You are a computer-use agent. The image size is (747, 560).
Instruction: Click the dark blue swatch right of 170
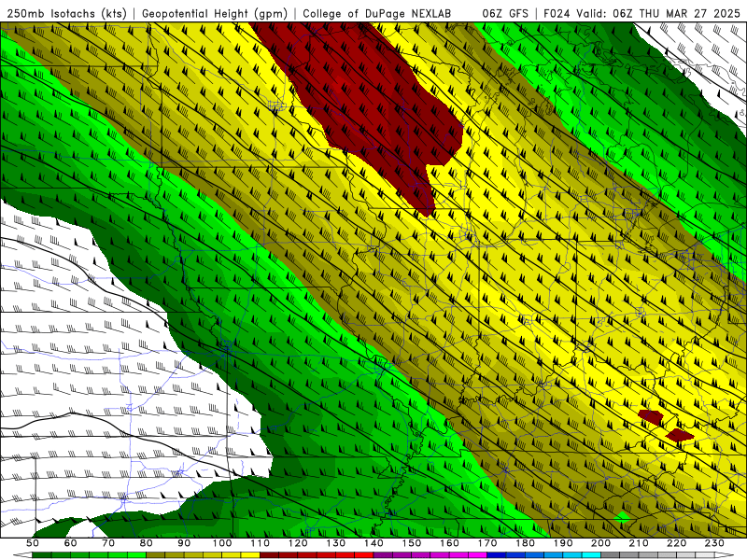pos(497,555)
